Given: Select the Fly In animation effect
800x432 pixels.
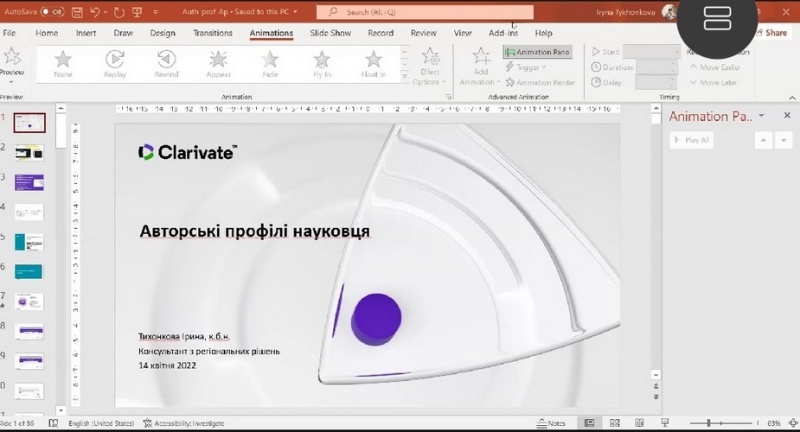Looking at the screenshot, I should point(323,65).
